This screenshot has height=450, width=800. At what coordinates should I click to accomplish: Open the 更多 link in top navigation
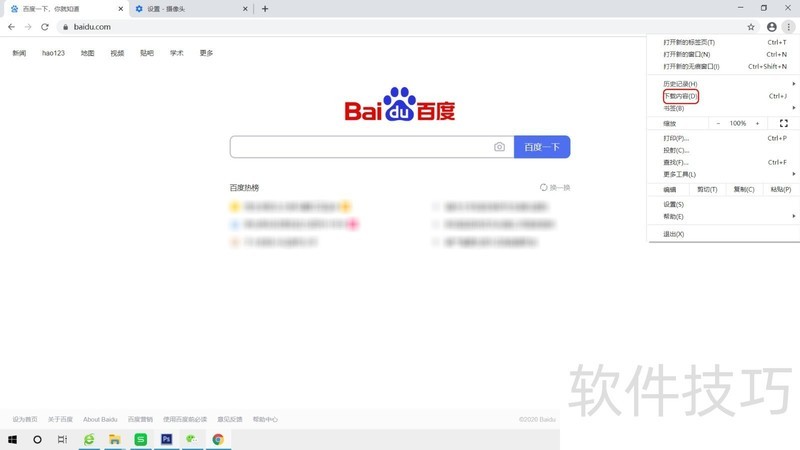(206, 53)
